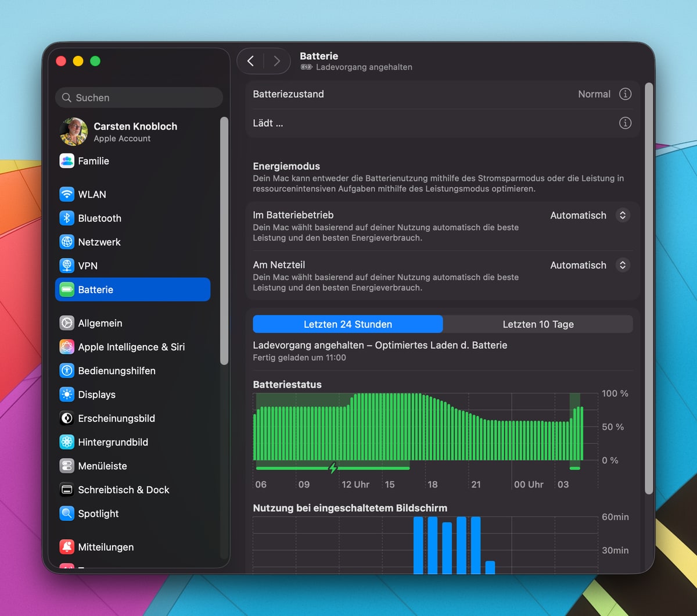Viewport: 697px width, 616px height.
Task: Click the main content scrollbar
Action: coord(649,288)
